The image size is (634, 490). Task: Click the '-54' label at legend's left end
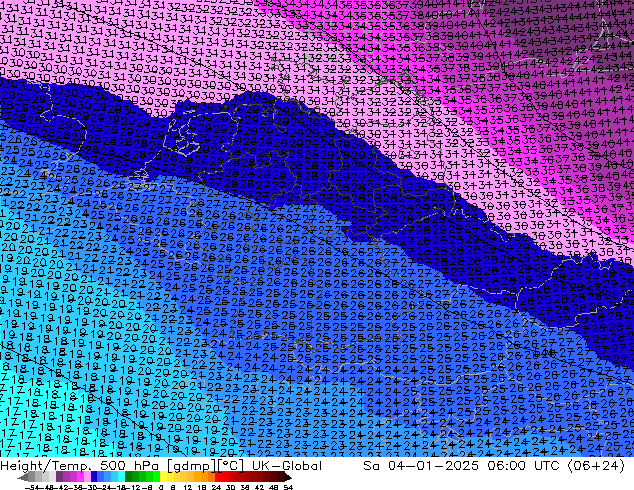click(x=32, y=487)
